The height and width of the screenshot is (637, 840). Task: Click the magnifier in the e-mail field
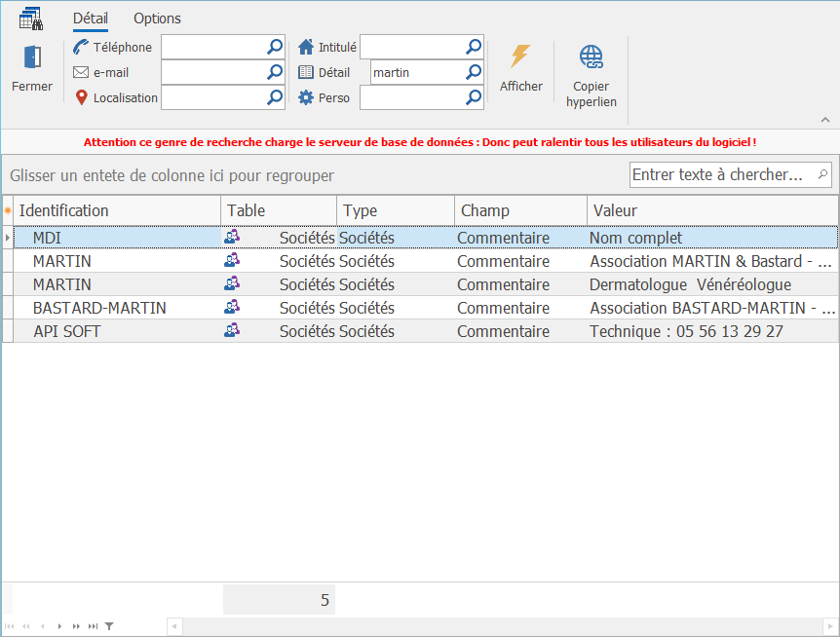pyautogui.click(x=275, y=72)
